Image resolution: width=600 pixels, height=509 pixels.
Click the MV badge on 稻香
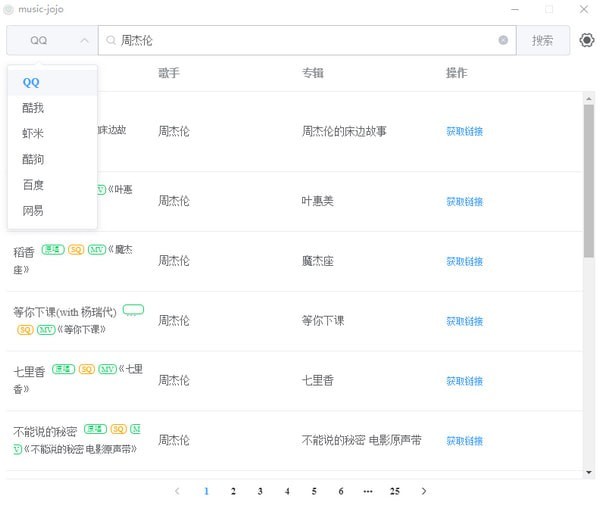click(96, 250)
